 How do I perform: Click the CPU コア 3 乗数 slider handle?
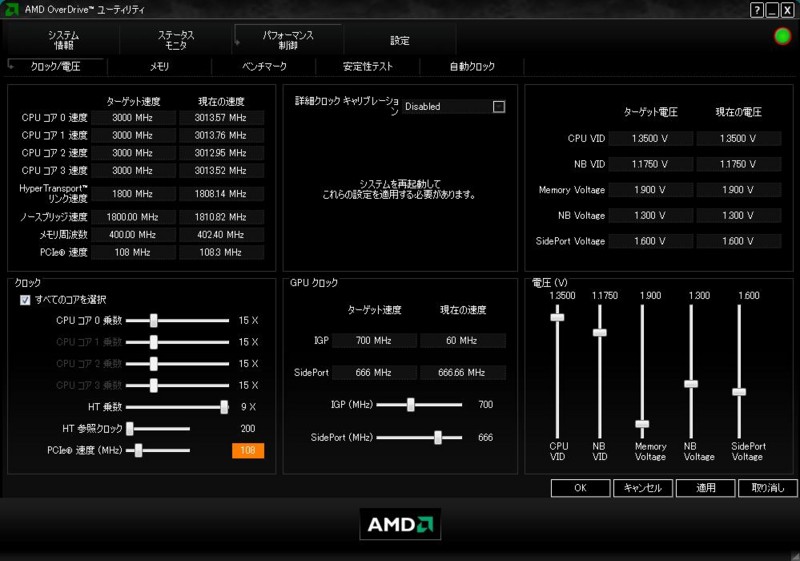tap(154, 385)
